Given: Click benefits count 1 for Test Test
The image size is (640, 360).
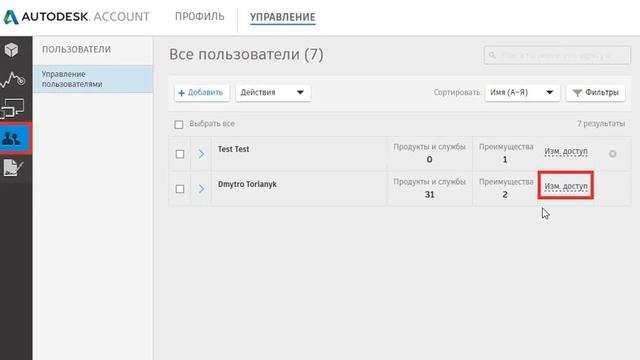Looking at the screenshot, I should pos(505,160).
